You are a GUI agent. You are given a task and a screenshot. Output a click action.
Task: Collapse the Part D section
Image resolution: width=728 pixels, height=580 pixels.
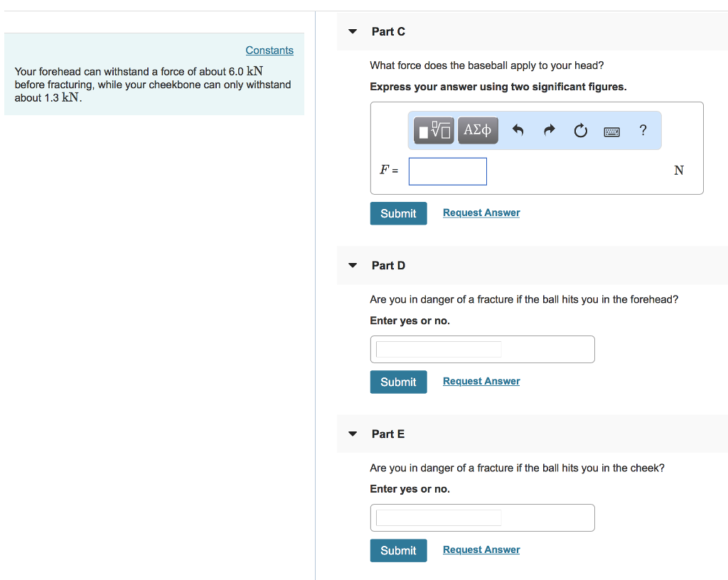[353, 266]
